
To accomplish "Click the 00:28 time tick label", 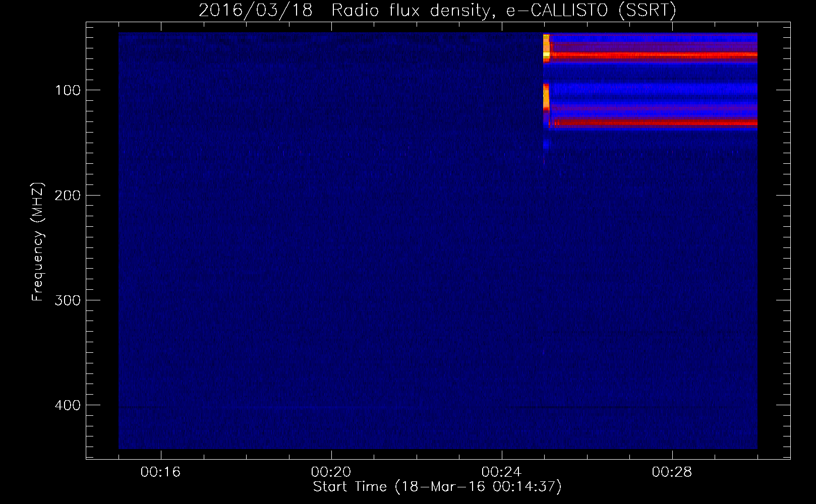I will pos(672,472).
